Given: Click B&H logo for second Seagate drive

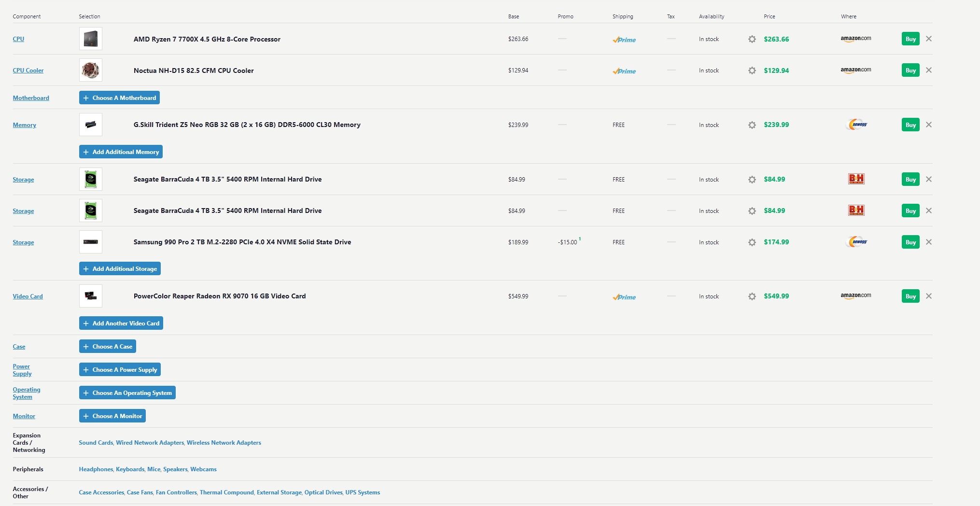Looking at the screenshot, I should [x=856, y=211].
